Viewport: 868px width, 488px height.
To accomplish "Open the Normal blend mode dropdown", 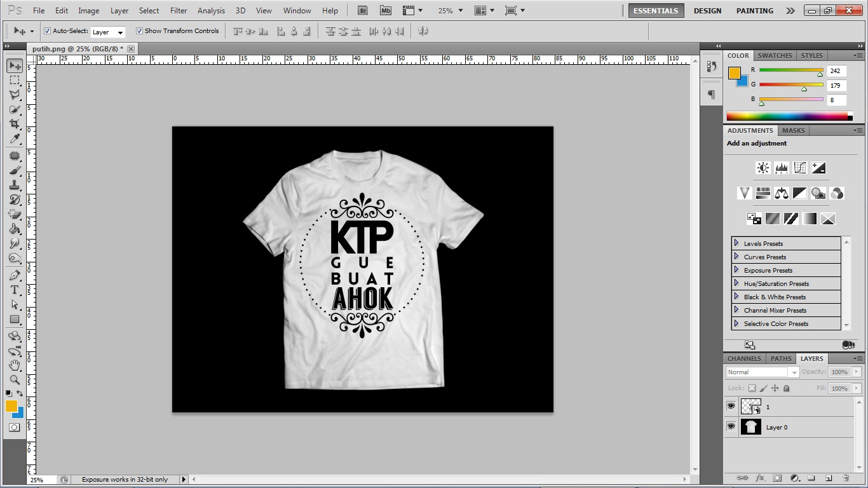I will pyautogui.click(x=763, y=372).
